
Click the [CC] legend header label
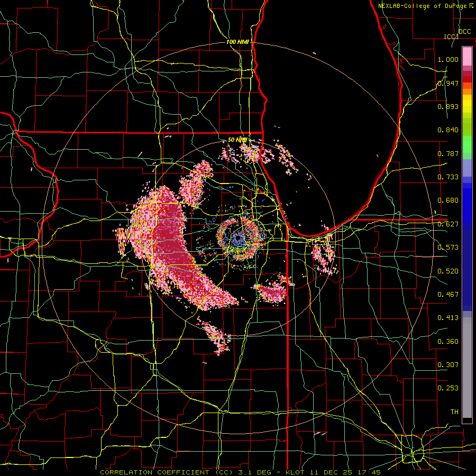pyautogui.click(x=451, y=36)
